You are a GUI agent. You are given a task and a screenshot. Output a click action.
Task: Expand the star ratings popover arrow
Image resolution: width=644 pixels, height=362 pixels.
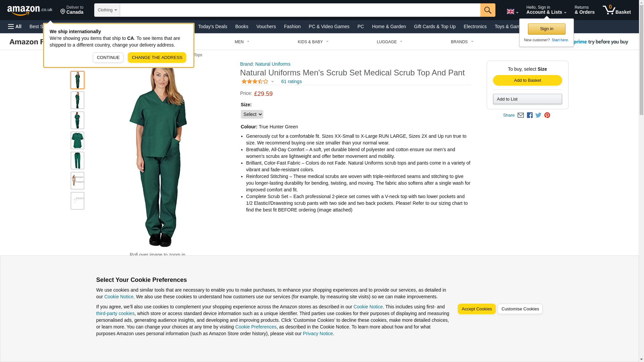272,81
